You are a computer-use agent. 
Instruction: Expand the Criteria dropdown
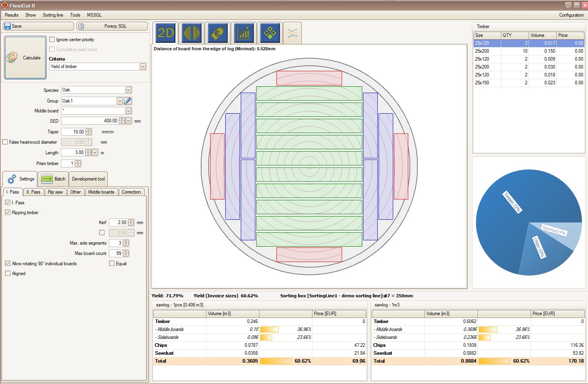(143, 67)
